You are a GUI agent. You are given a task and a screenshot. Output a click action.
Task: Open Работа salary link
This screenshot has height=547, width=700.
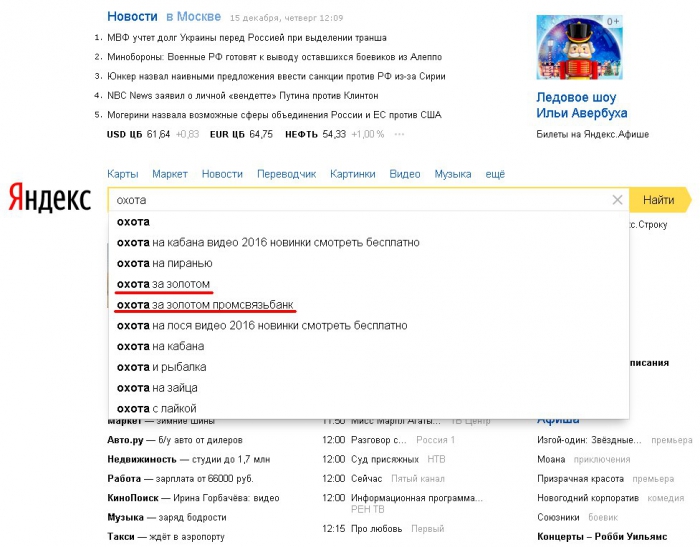click(180, 479)
